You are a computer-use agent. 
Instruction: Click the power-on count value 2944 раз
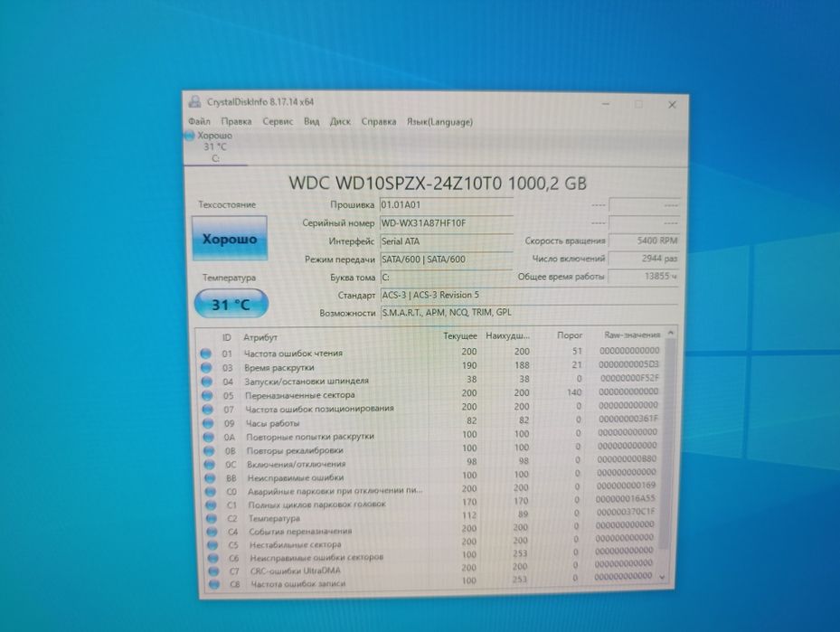[644, 259]
